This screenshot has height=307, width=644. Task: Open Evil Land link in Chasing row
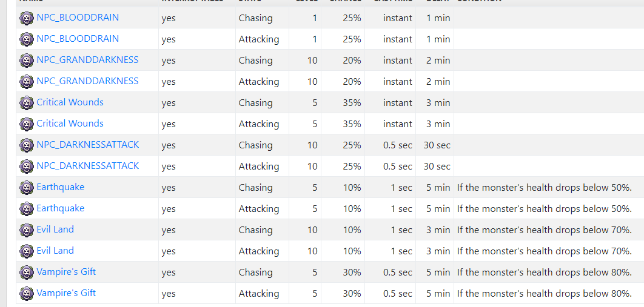tap(55, 229)
